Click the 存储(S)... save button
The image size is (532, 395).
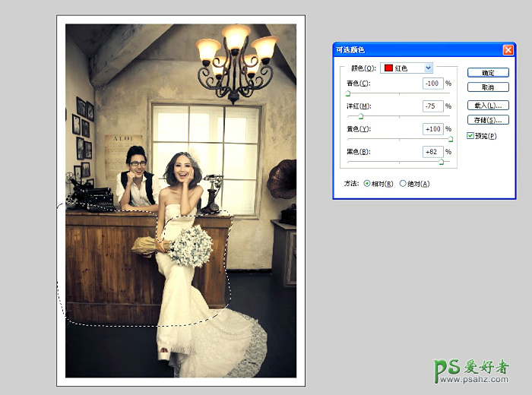pos(488,120)
